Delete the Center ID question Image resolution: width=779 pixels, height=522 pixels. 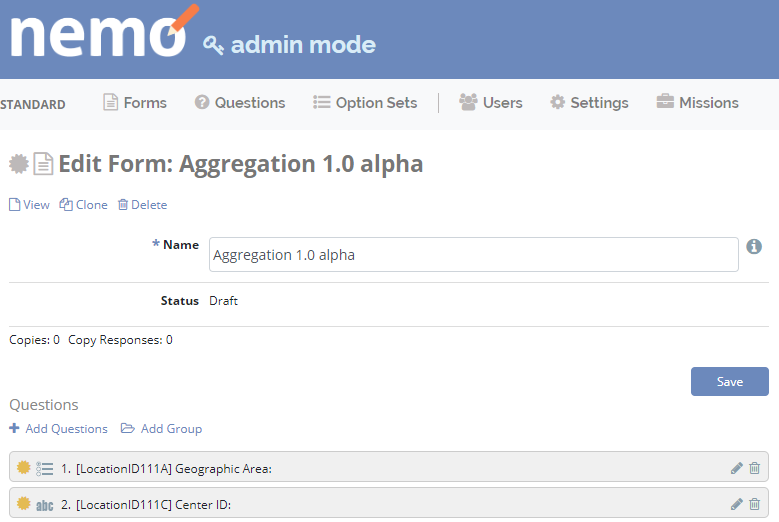[755, 504]
